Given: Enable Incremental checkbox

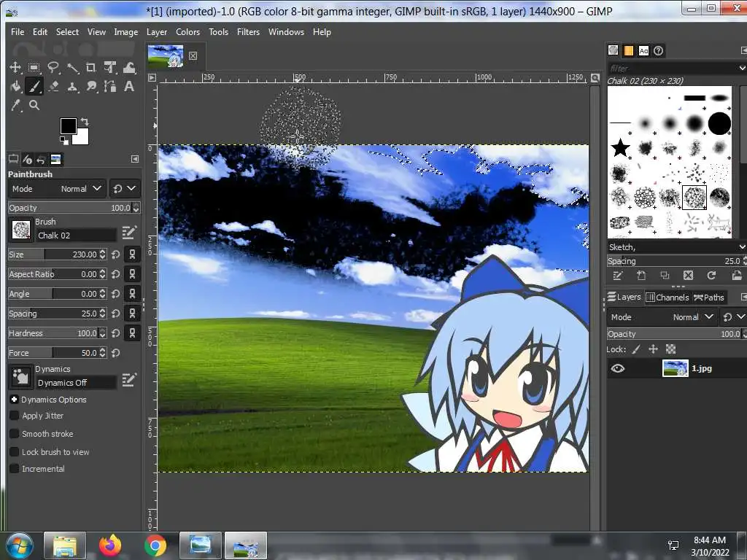Looking at the screenshot, I should pos(15,469).
